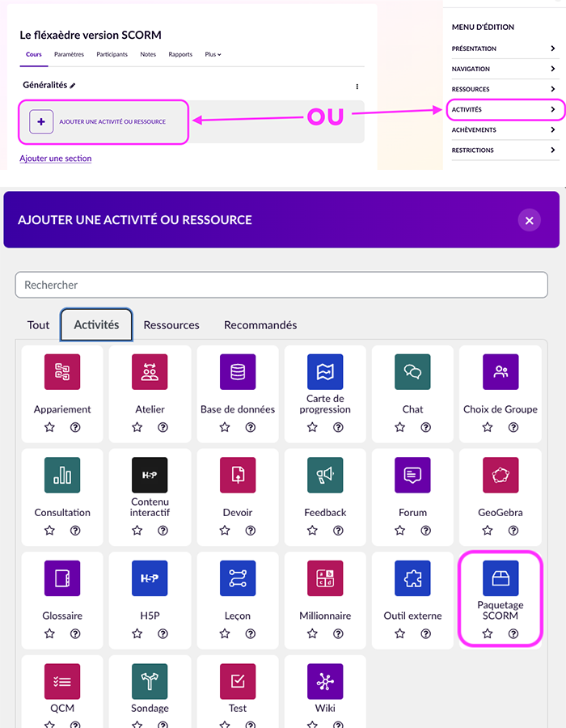Open the Recommandés tab
Viewport: 566px width, 728px height.
point(260,325)
